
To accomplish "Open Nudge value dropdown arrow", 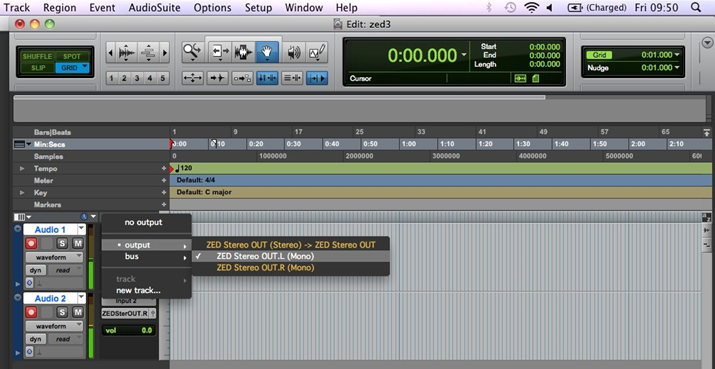I will tap(677, 68).
